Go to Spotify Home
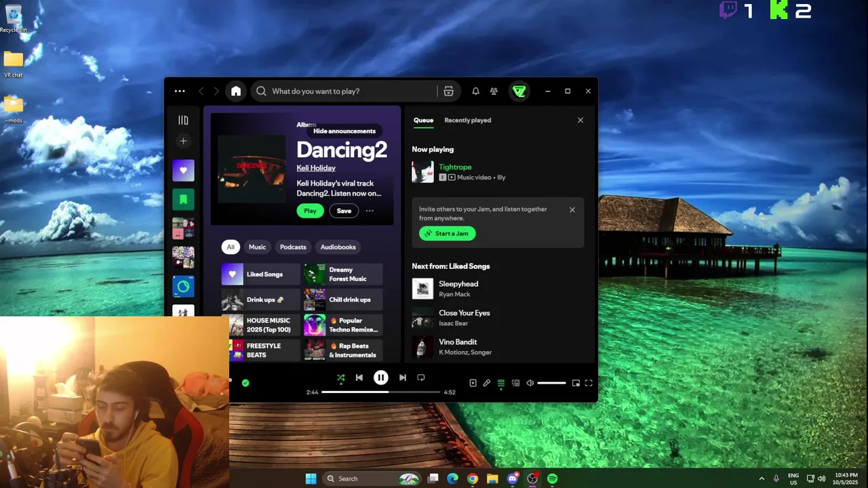Viewport: 868px width, 488px height. coord(236,91)
